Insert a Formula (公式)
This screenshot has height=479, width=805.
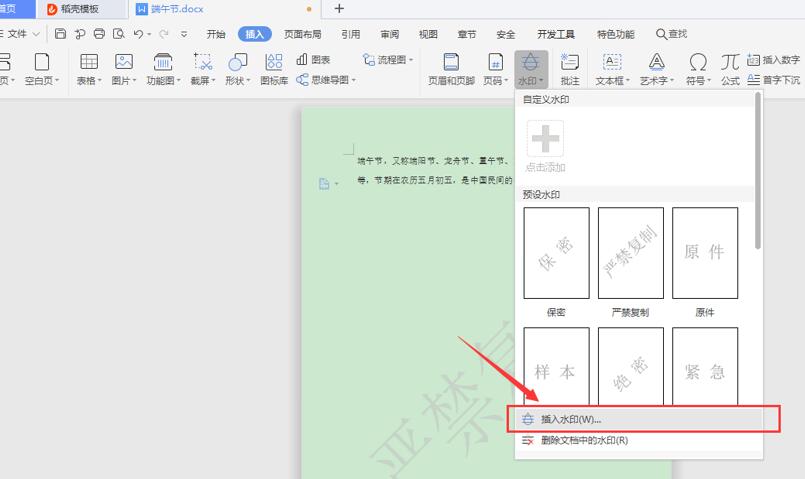(730, 69)
